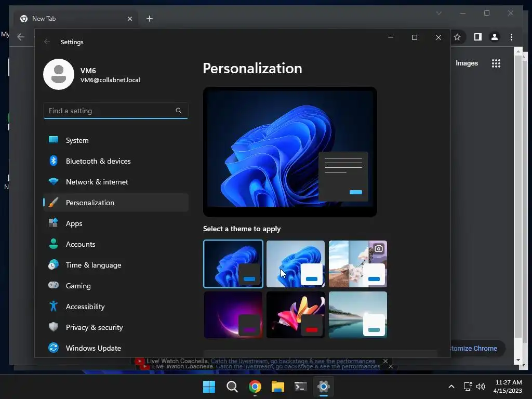Click the VM6 profile avatar

[59, 74]
